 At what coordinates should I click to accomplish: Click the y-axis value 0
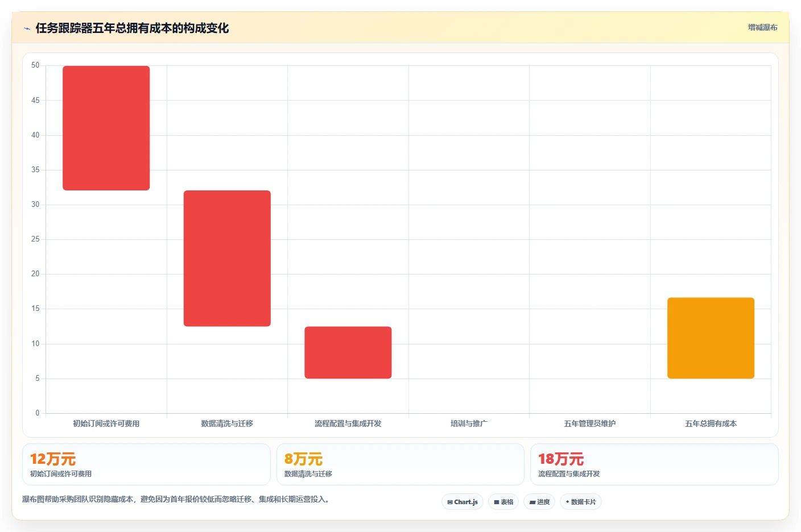coord(38,413)
